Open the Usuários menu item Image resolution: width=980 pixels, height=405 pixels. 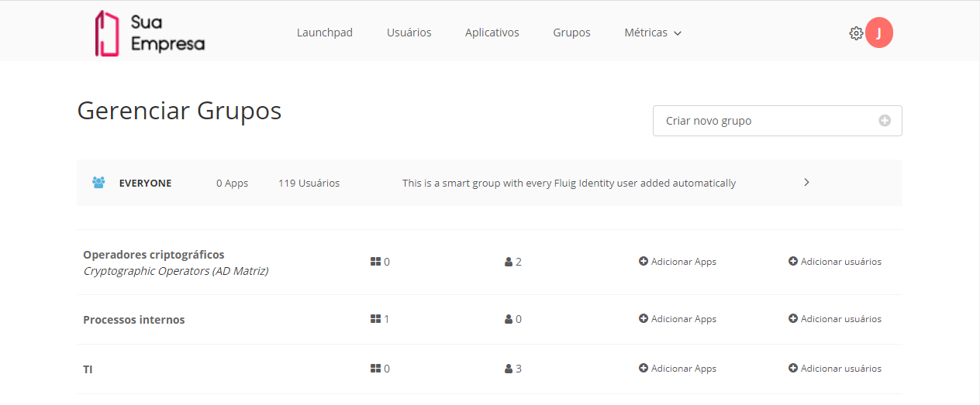(x=409, y=33)
